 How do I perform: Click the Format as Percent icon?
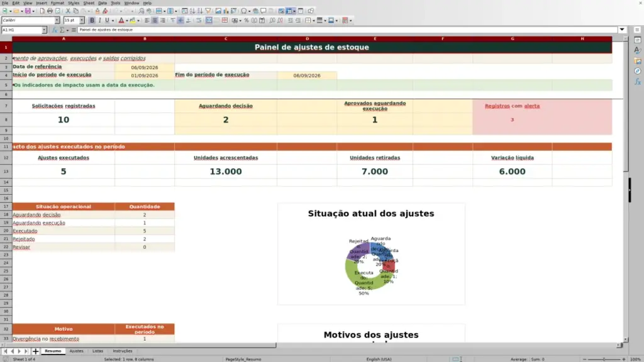click(x=247, y=21)
